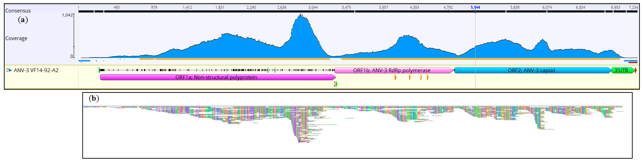The height and width of the screenshot is (162, 644).
Task: Click the third orange motif arrow under ORF1b
Action: tap(421, 77)
